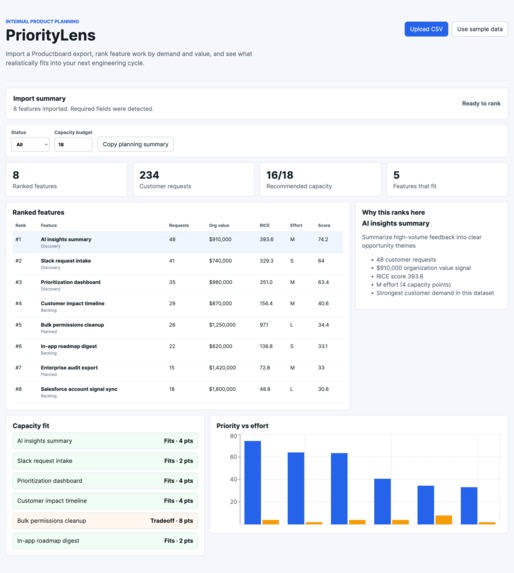This screenshot has width=514, height=573.
Task: Click the $1,420,000 org value cell
Action: tap(222, 368)
